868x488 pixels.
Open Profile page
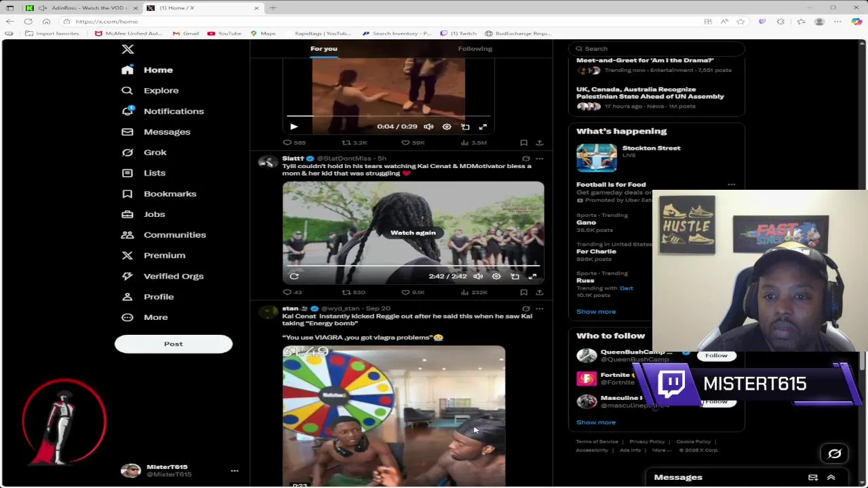click(x=147, y=297)
